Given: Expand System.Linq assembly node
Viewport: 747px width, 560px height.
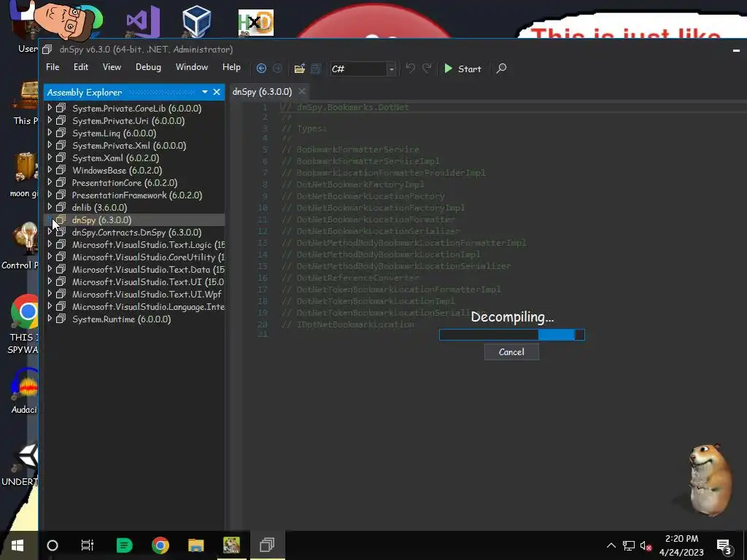Looking at the screenshot, I should tap(50, 133).
